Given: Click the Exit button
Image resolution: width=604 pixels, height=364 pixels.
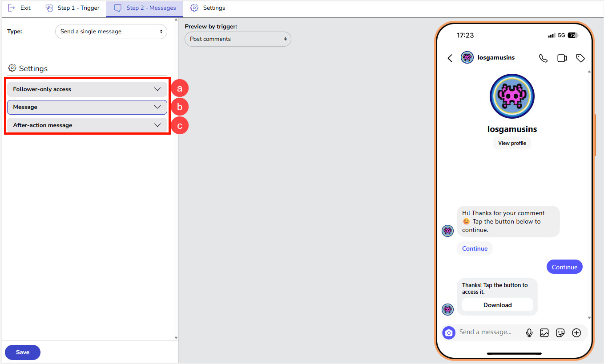Looking at the screenshot, I should (20, 8).
